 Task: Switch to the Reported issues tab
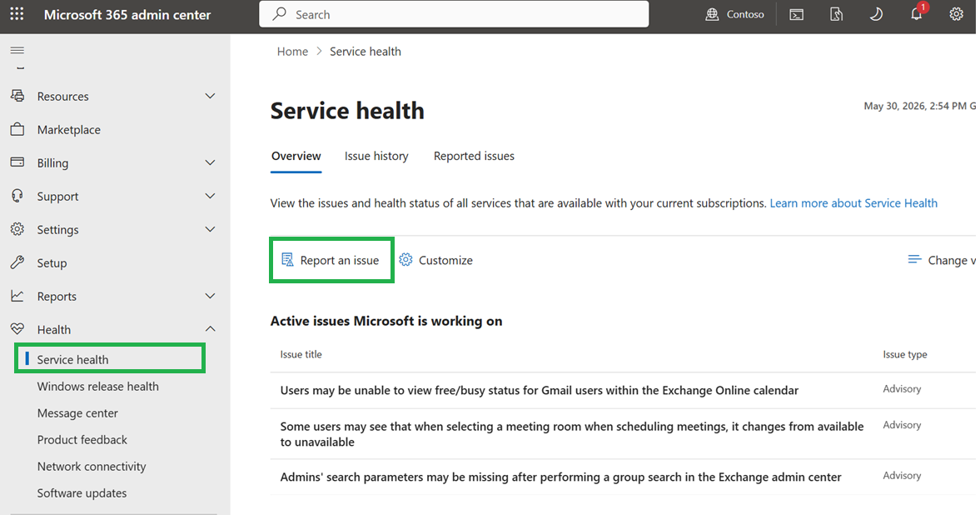pyautogui.click(x=474, y=156)
